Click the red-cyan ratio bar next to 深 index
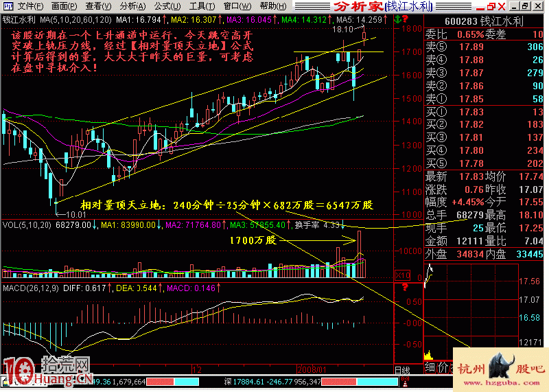Screen dimensions: 549x392 [359, 382]
